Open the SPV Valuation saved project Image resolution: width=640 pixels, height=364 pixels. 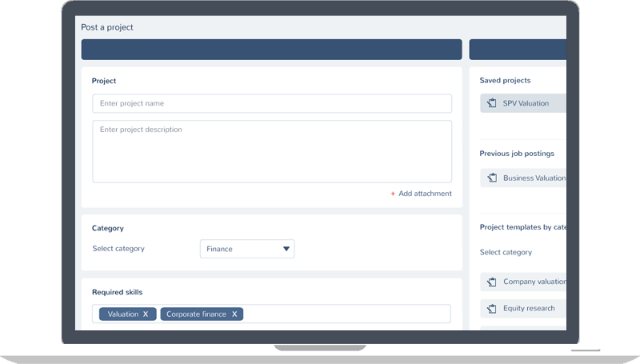point(526,103)
